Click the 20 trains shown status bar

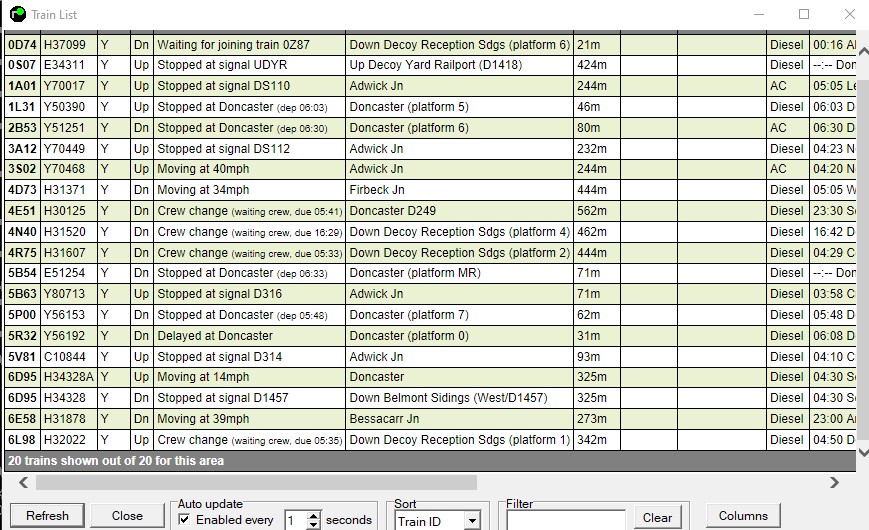click(x=430, y=461)
